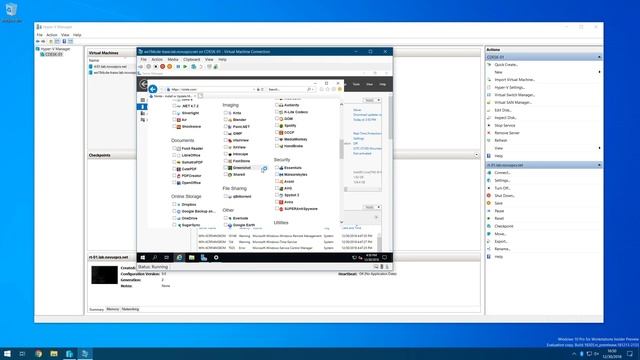640x360 pixels.
Task: Open the Clipboard menu in VM Connection
Action: pyautogui.click(x=191, y=60)
